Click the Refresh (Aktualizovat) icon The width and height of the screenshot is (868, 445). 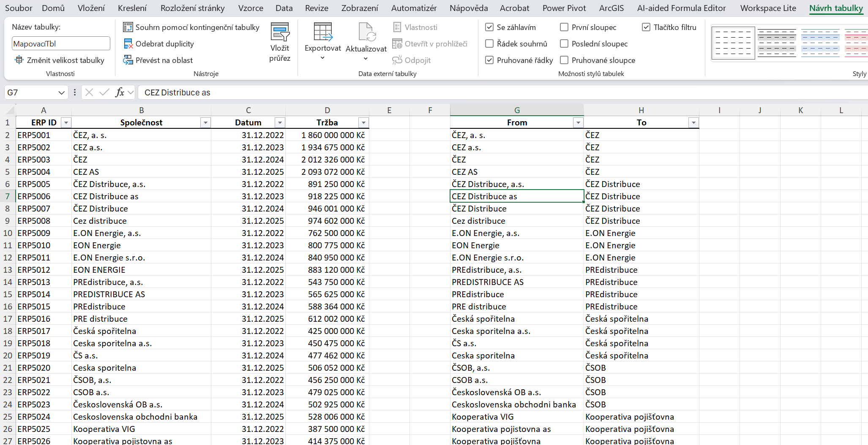(366, 33)
